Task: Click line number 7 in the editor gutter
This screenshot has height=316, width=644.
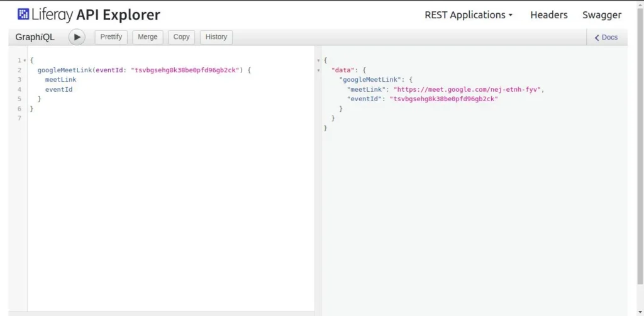Action: pyautogui.click(x=19, y=118)
